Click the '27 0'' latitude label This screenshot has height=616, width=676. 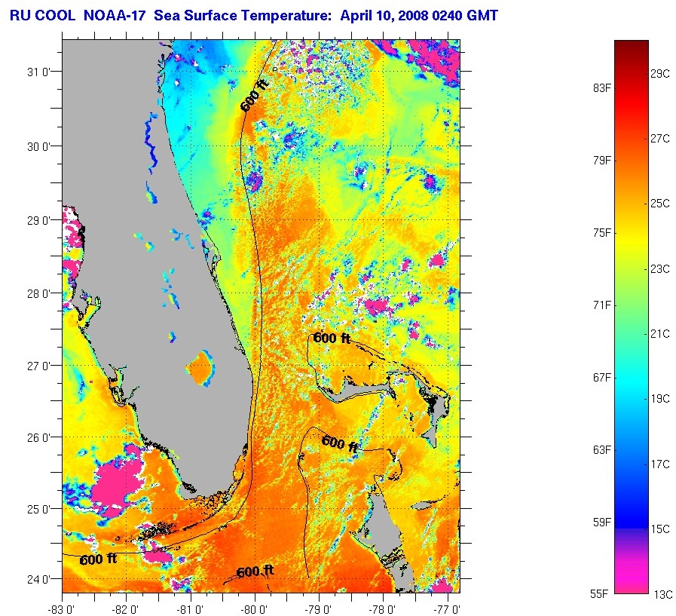click(x=38, y=366)
